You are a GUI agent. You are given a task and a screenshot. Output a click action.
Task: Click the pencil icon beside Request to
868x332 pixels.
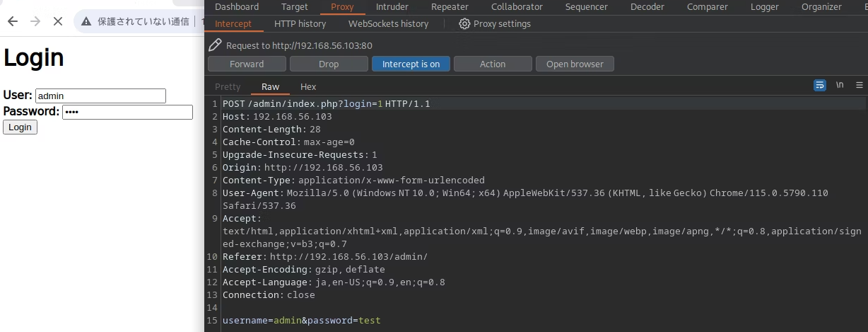215,45
